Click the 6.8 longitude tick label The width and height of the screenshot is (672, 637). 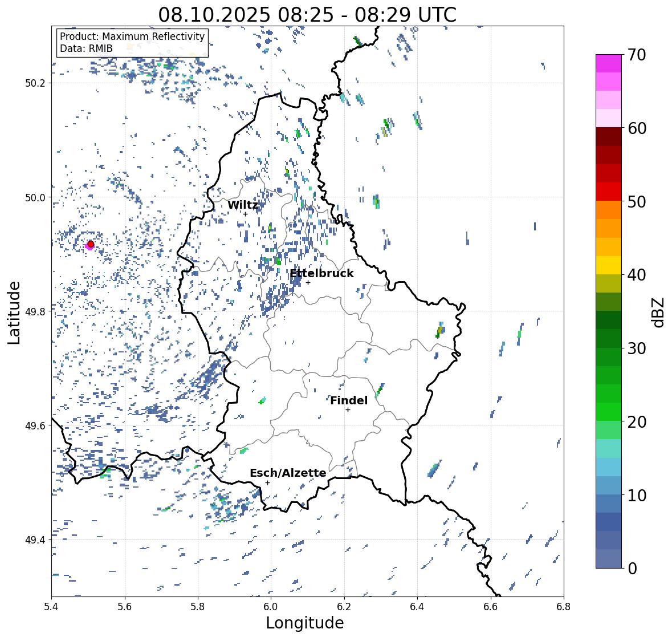pos(564,607)
